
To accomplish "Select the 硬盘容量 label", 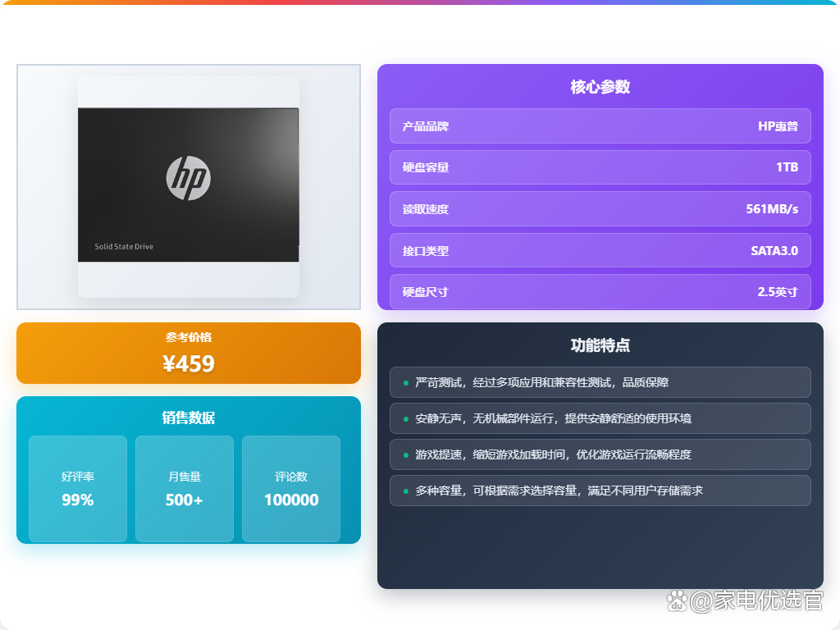I will 426,167.
